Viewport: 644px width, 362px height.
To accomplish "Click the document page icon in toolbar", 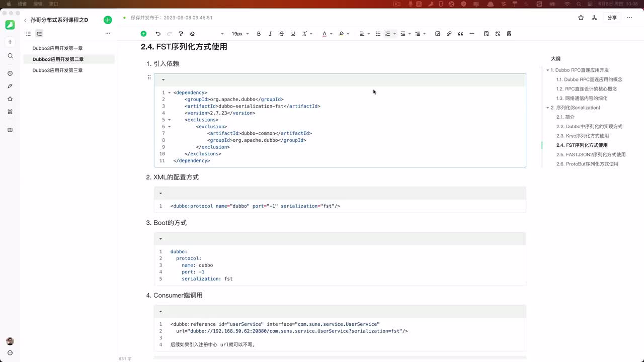I will (509, 34).
